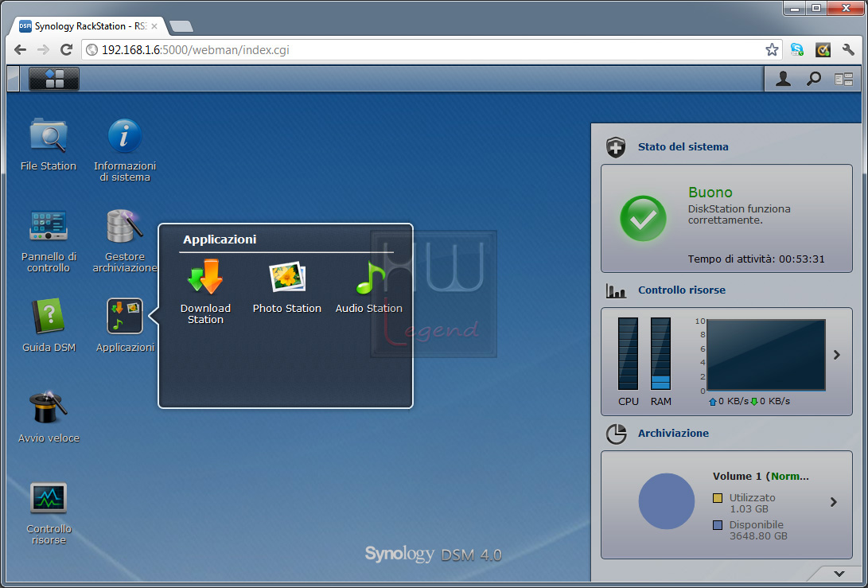Click the Utilizzato yellow legend swatch
This screenshot has height=588, width=868.
pyautogui.click(x=718, y=498)
